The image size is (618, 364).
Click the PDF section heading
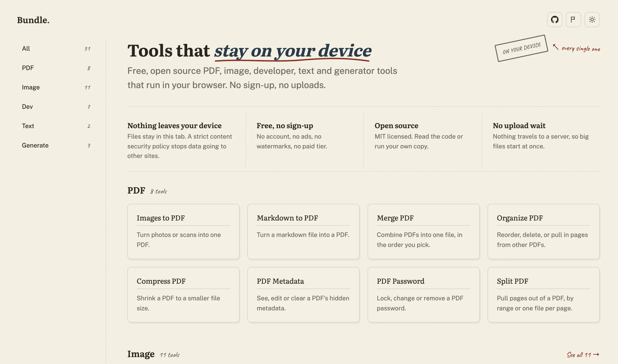(136, 190)
